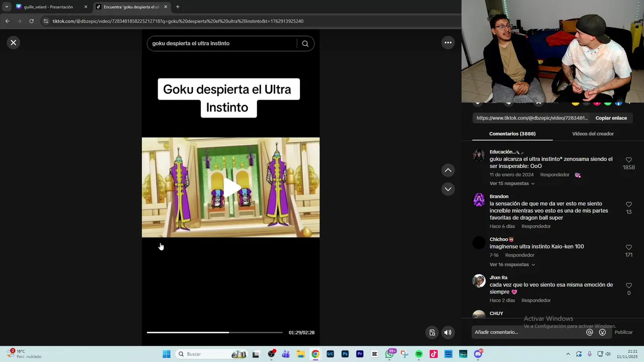644x362 pixels.
Task: Select the 'Comentarios (3888)' tab
Action: pos(512,134)
